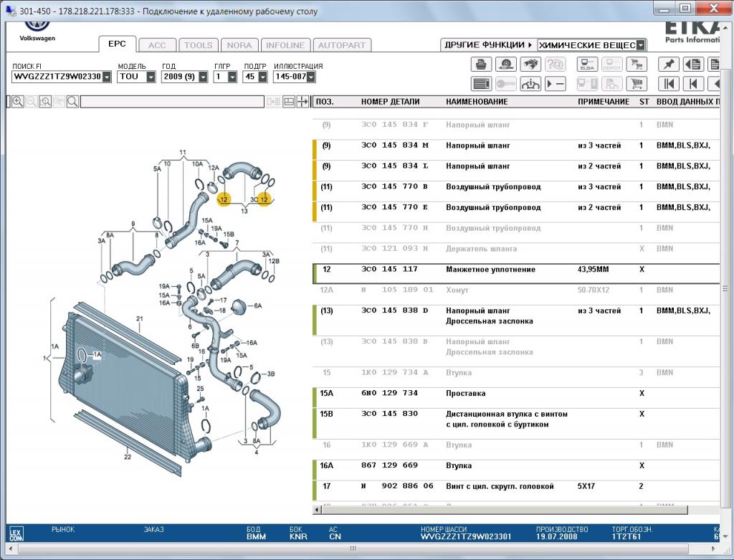The image size is (734, 560).
Task: Click the arrow-to-right splitter icon
Action: point(302,102)
